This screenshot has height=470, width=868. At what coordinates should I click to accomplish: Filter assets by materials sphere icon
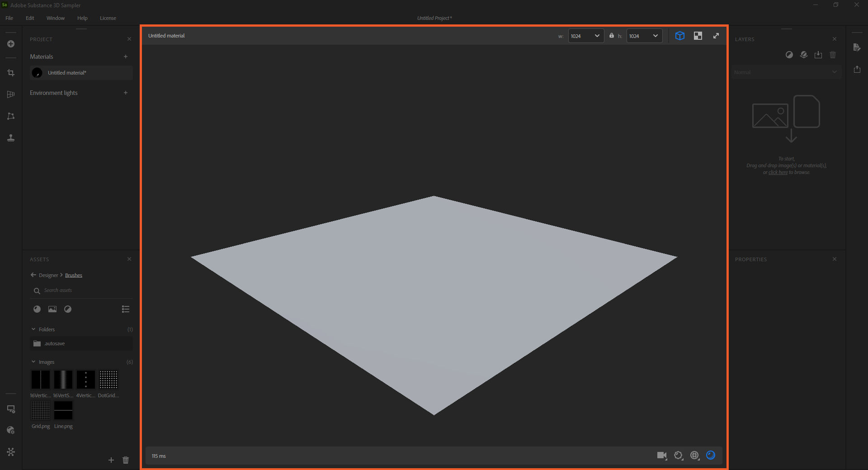[x=37, y=309]
